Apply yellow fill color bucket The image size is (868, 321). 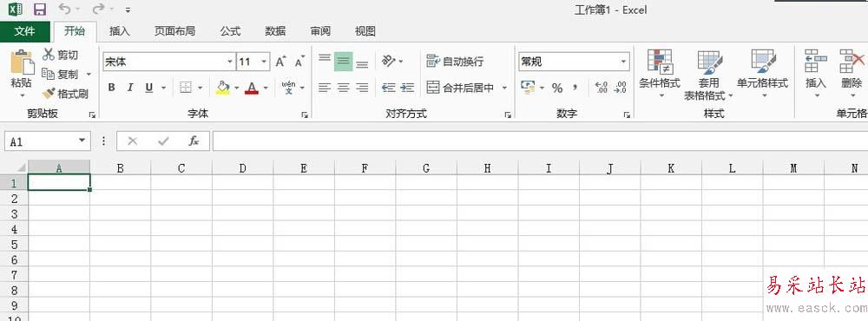(x=222, y=88)
